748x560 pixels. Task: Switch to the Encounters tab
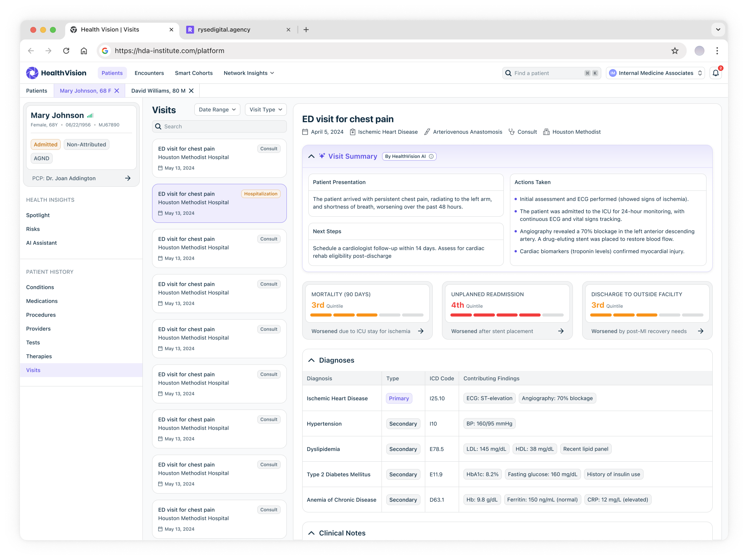tap(149, 73)
